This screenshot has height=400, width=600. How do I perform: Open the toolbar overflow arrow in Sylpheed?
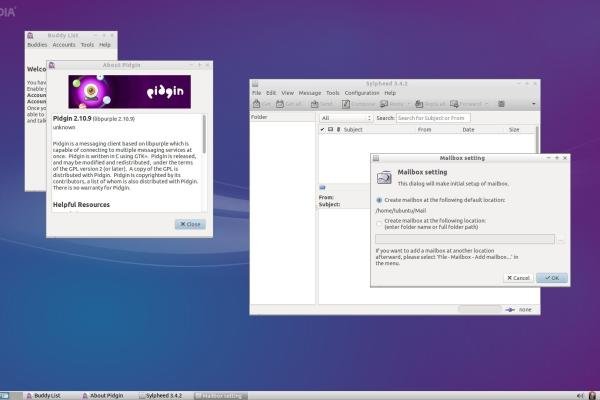(x=534, y=104)
